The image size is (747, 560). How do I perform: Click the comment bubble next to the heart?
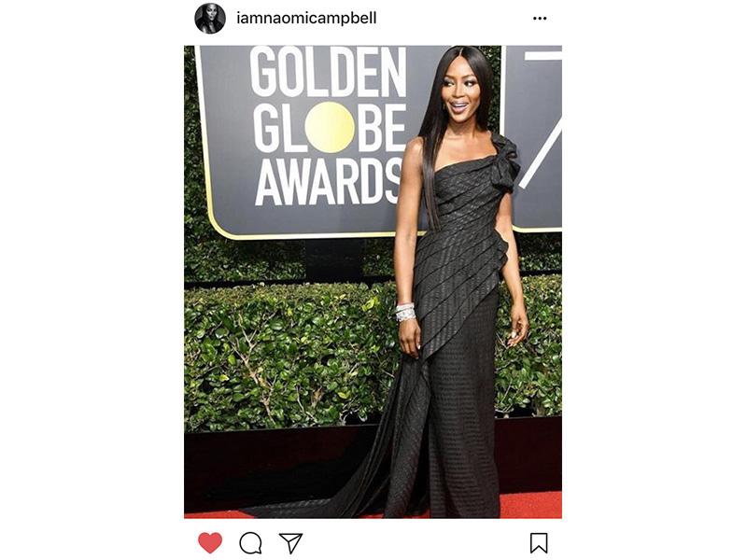(250, 543)
